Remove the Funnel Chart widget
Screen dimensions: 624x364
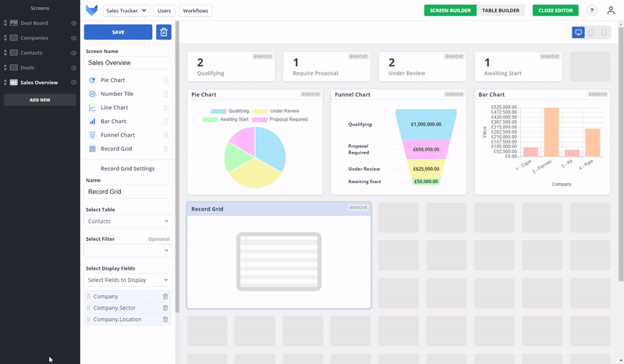click(454, 94)
